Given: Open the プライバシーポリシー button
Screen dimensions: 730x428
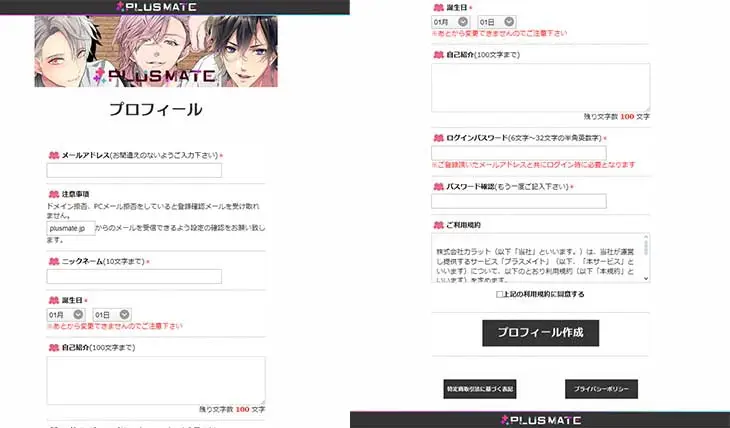Looking at the screenshot, I should tap(602, 389).
